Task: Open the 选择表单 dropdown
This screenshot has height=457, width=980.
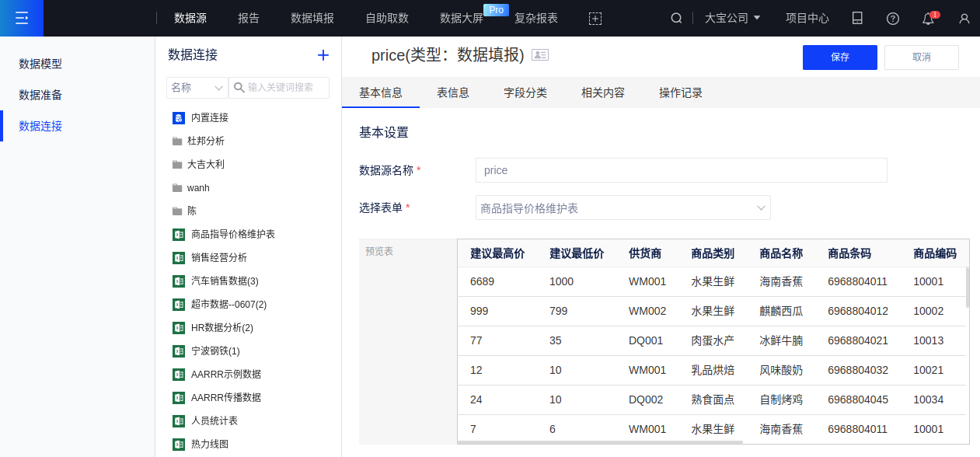Action: (x=623, y=208)
